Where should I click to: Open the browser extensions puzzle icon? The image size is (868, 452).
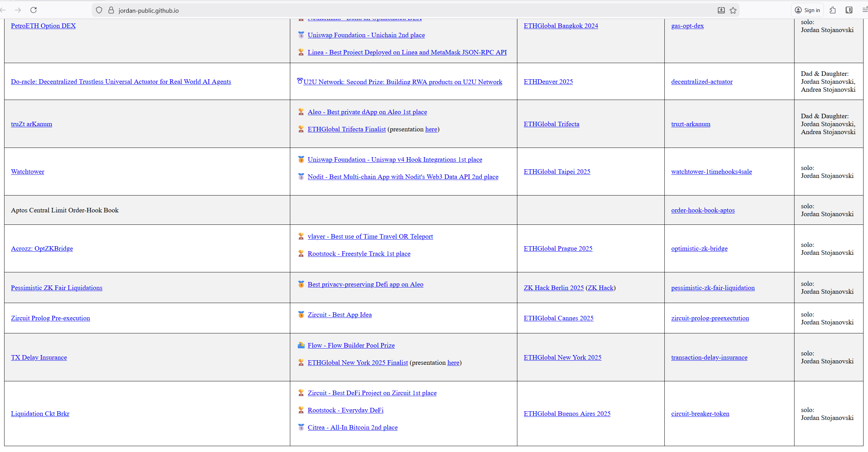833,10
